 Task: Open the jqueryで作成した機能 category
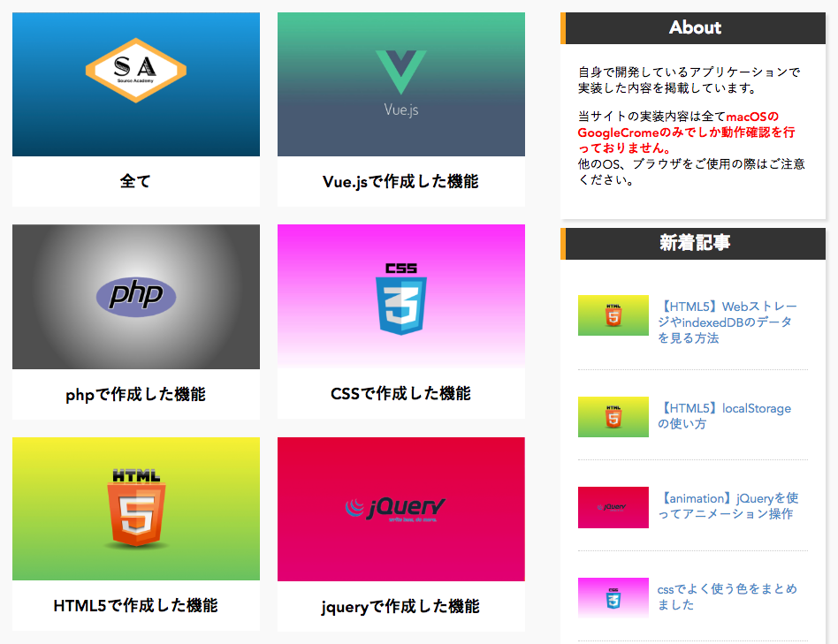[x=400, y=607]
